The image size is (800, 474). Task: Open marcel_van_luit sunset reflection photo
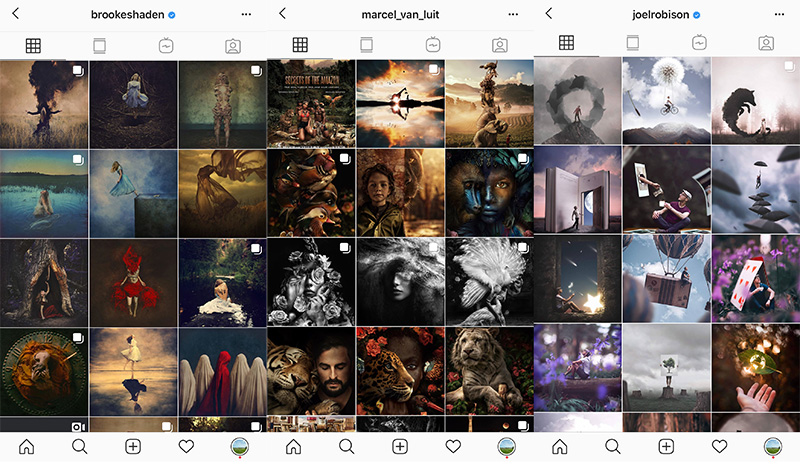400,104
